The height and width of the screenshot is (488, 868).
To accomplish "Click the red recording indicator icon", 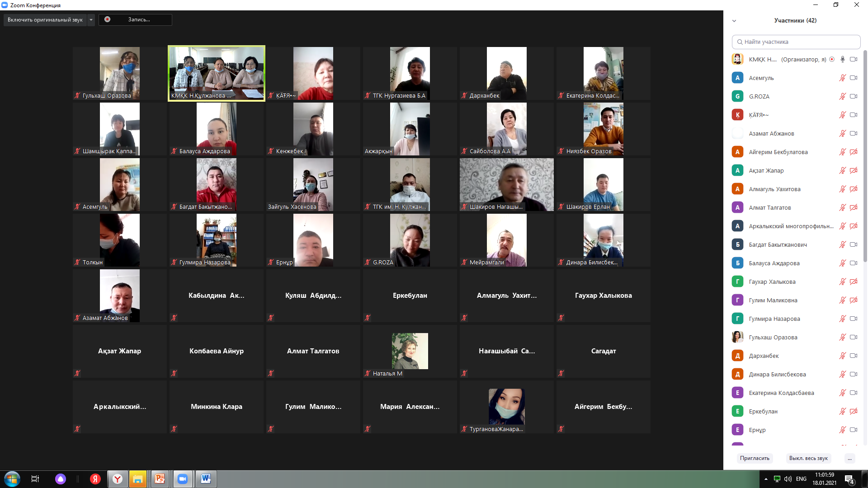I will tap(108, 19).
